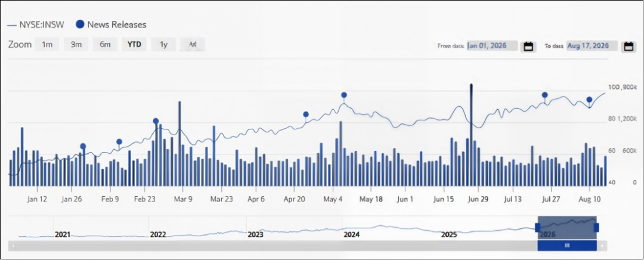Click the Jan 12 axis label
Screen dimensions: 644x260
tap(37, 199)
